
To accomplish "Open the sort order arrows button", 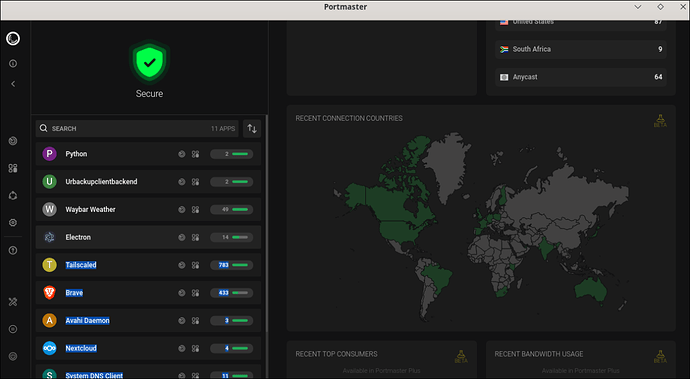I will click(x=252, y=129).
